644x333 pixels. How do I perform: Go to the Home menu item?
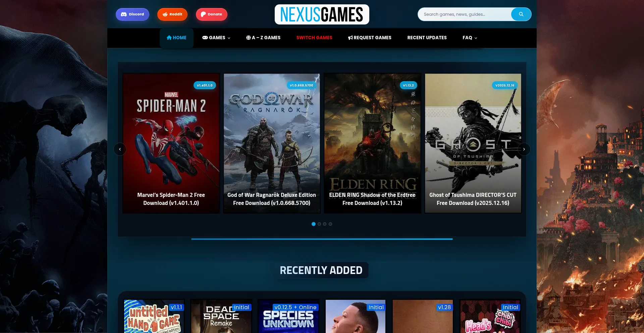[x=176, y=38]
